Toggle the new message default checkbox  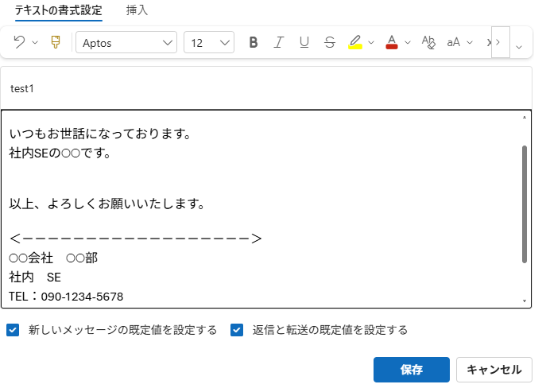[x=13, y=330]
